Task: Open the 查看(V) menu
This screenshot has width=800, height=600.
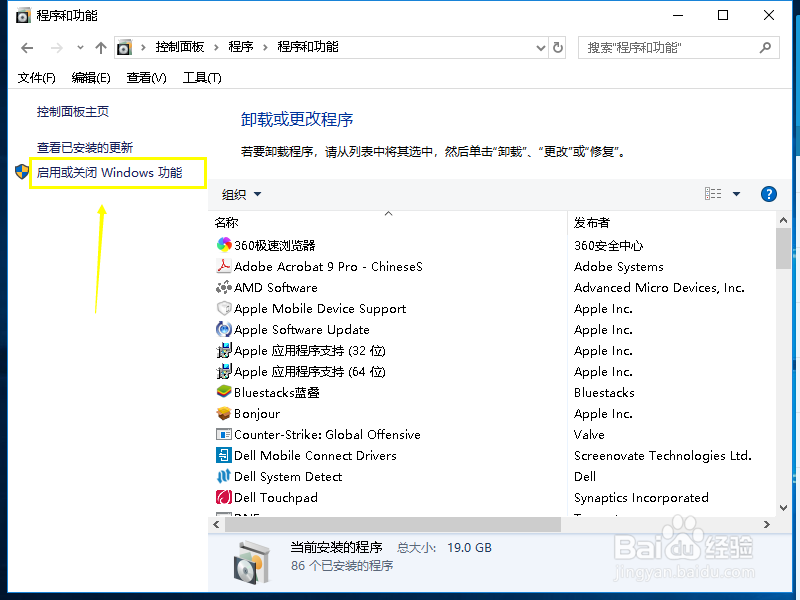Action: (146, 77)
